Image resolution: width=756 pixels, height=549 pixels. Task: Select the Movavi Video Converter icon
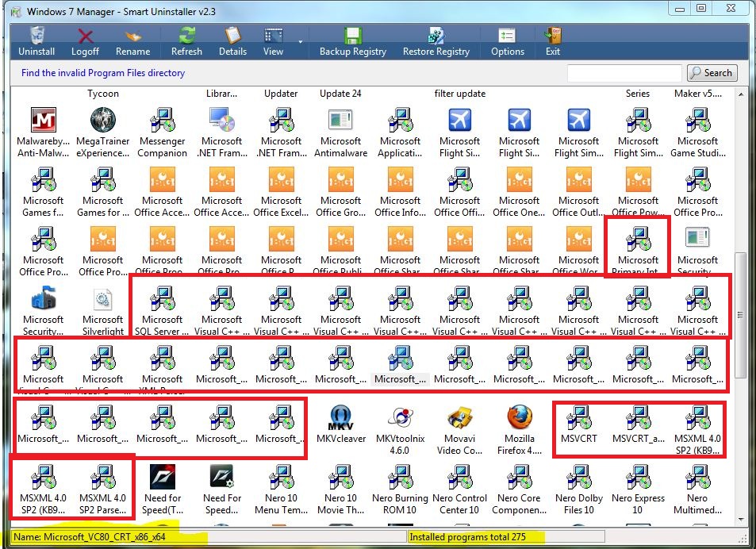[459, 417]
